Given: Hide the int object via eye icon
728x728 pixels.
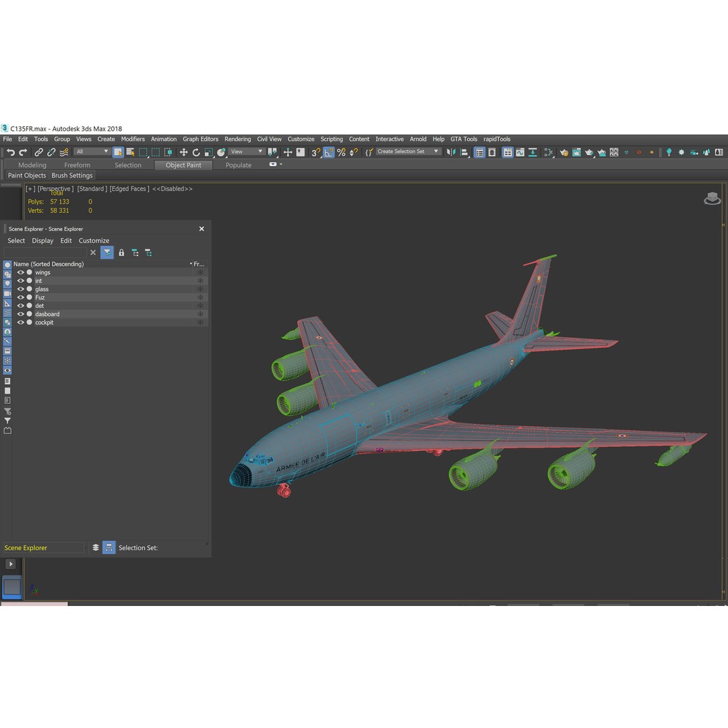Looking at the screenshot, I should tap(20, 281).
